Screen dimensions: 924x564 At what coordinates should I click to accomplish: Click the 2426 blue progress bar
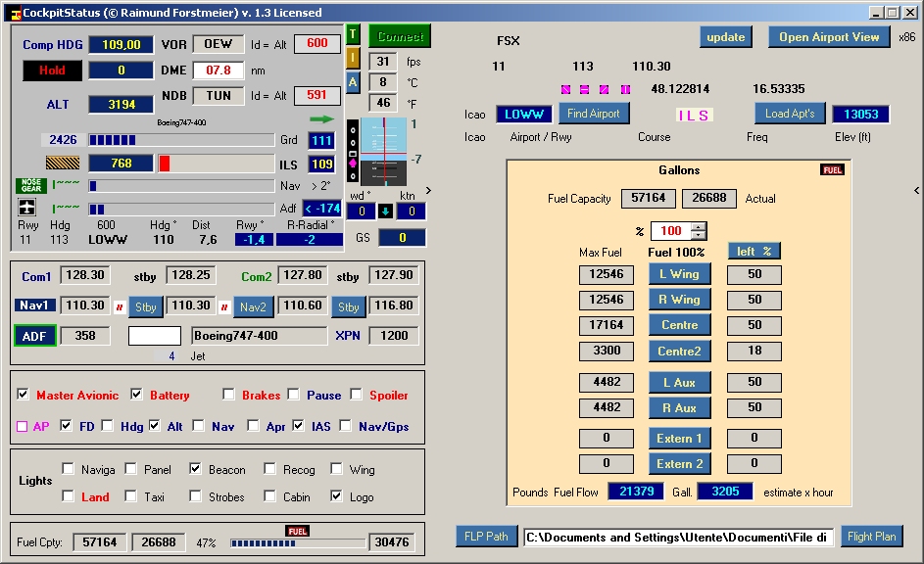click(181, 139)
